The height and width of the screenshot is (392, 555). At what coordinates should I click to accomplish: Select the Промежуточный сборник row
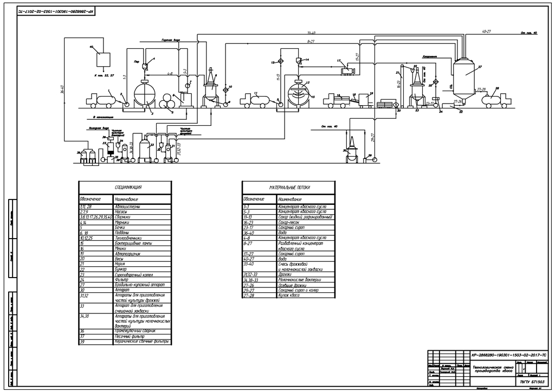125,331
